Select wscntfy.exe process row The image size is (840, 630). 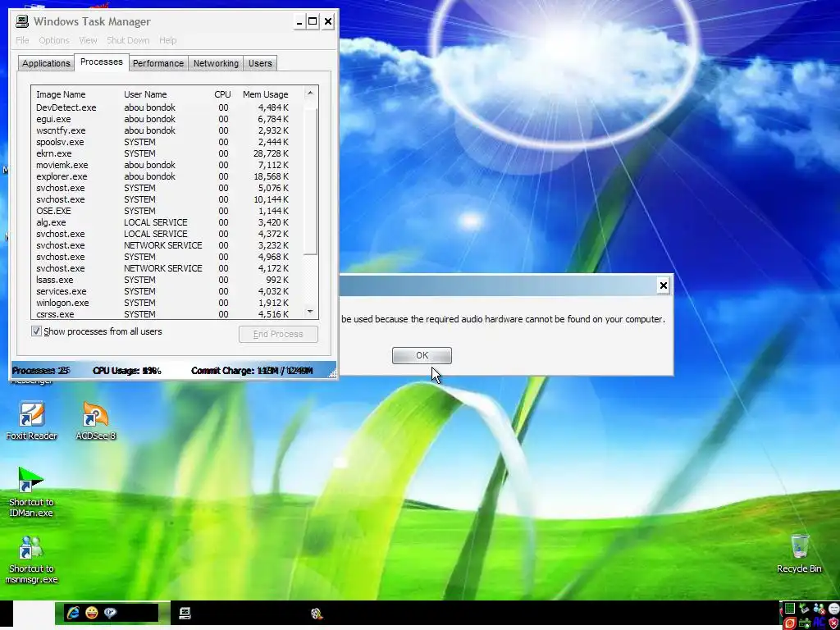[x=167, y=130]
